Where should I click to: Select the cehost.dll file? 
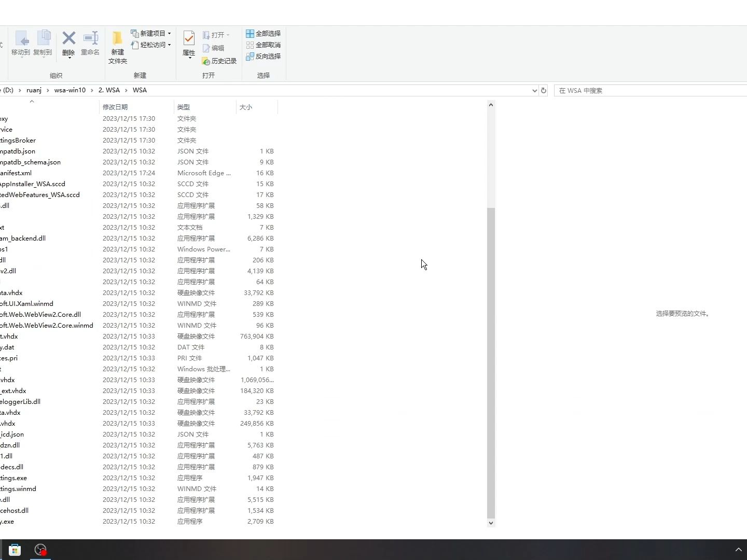[137, 511]
